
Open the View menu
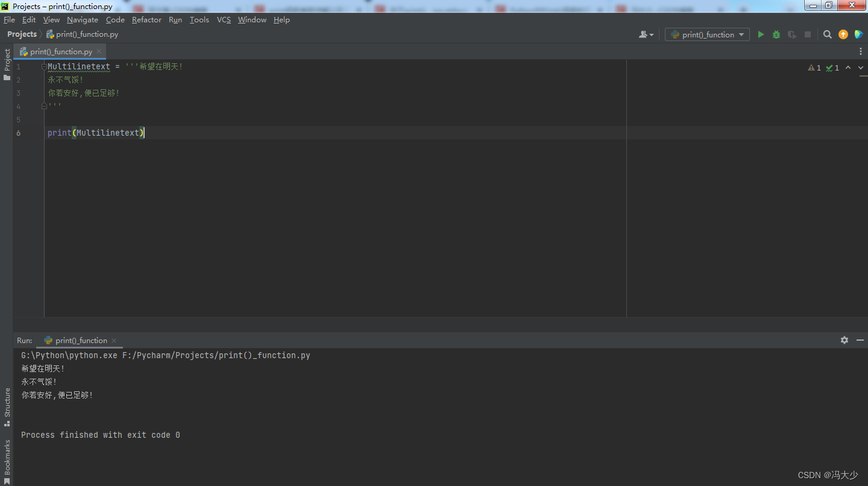[x=51, y=20]
